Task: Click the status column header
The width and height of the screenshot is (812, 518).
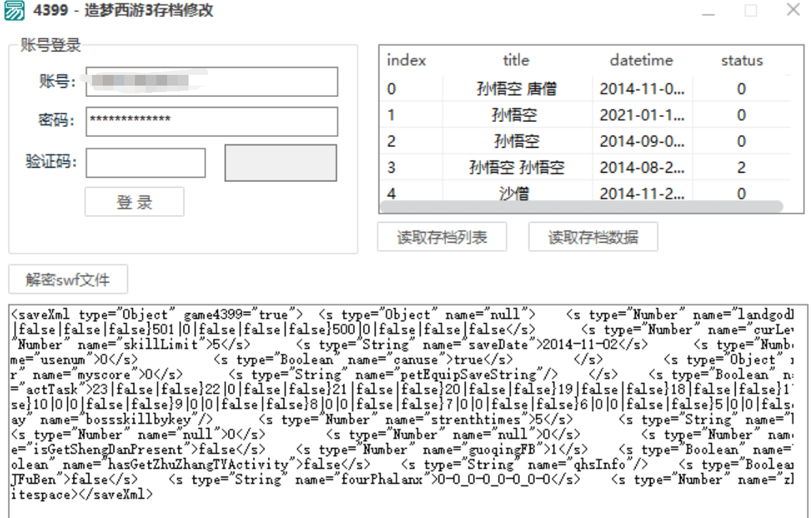Action: pyautogui.click(x=741, y=61)
